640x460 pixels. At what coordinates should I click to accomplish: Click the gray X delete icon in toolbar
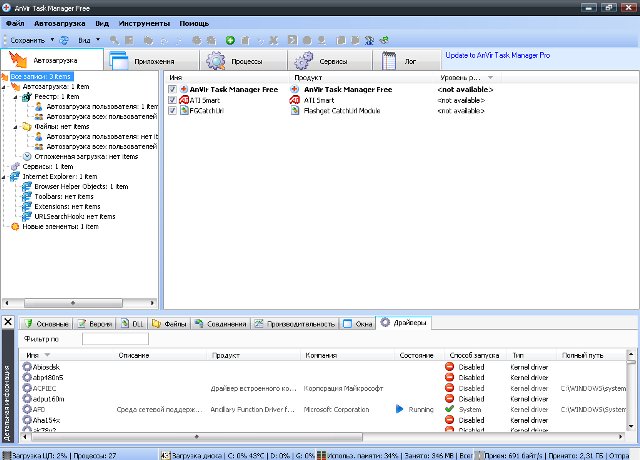point(273,40)
